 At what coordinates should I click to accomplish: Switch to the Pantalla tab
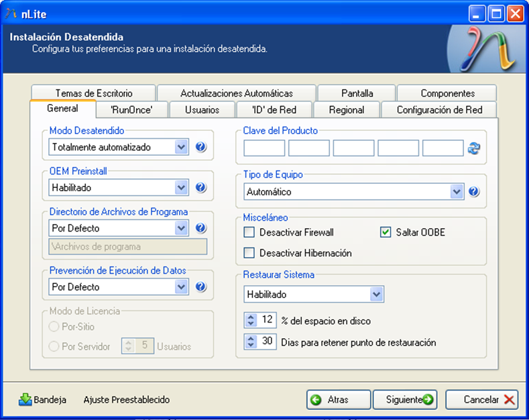pyautogui.click(x=357, y=93)
